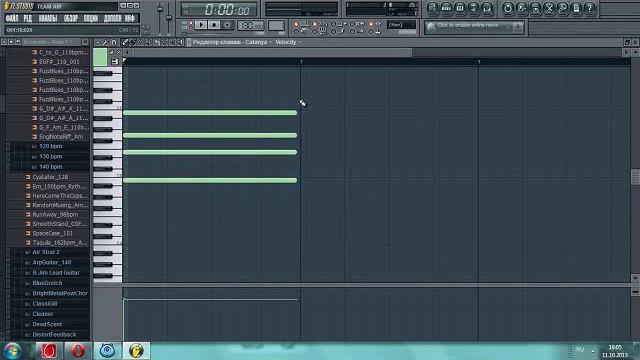The image size is (640, 360).
Task: Open the ДОПОЛН menu
Action: (x=112, y=18)
